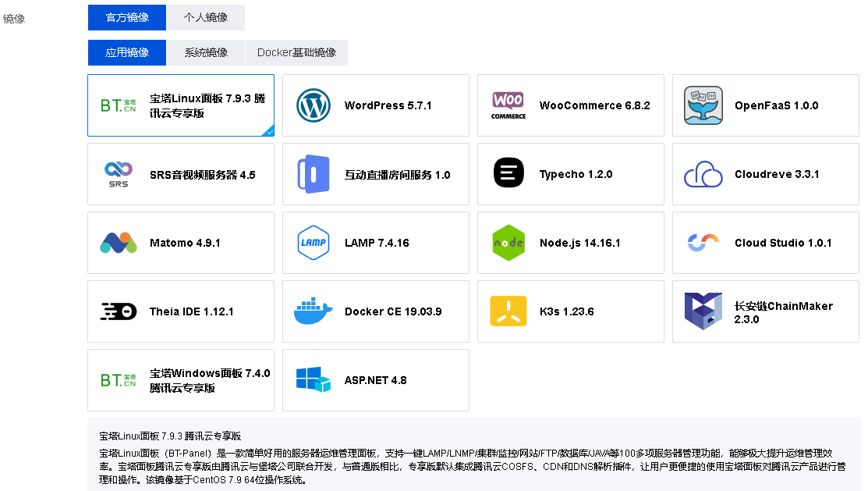
Task: Switch to 官方镜像 tab
Action: click(x=127, y=18)
